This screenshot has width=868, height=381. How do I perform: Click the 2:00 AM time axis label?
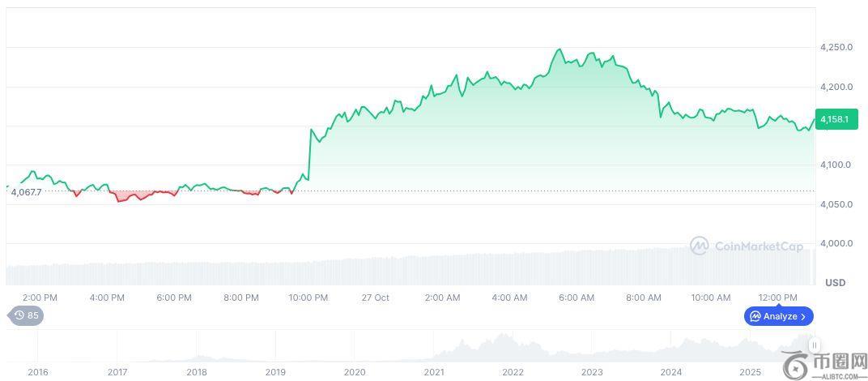click(x=442, y=298)
